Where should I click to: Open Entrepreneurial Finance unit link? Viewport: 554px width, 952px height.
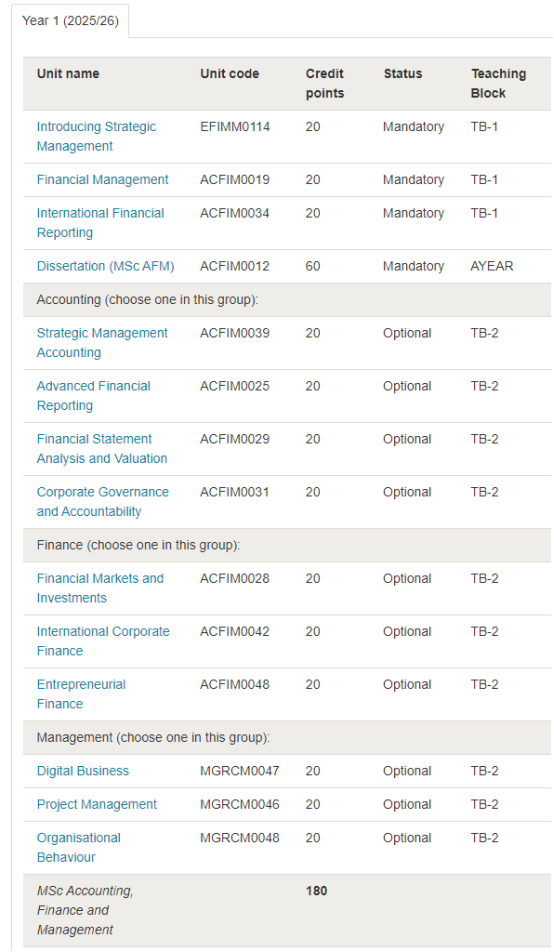point(81,694)
